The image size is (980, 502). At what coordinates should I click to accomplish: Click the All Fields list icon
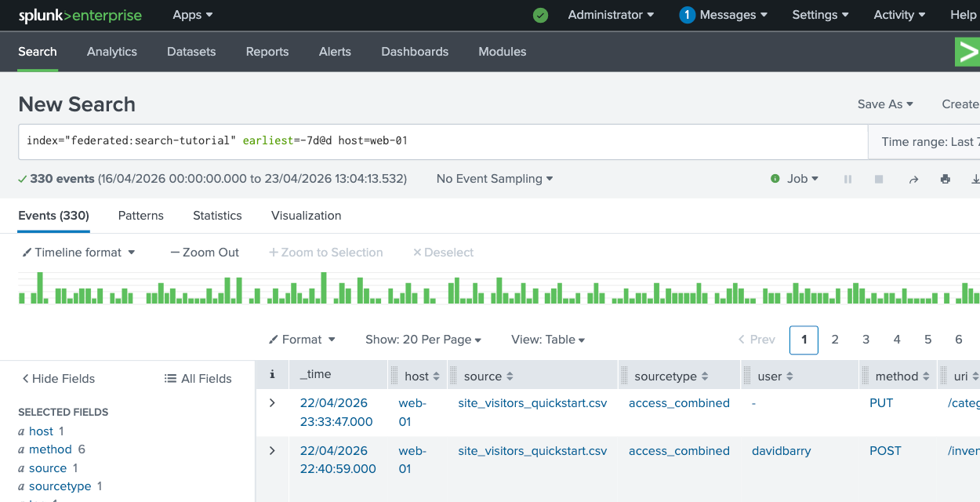pos(170,378)
